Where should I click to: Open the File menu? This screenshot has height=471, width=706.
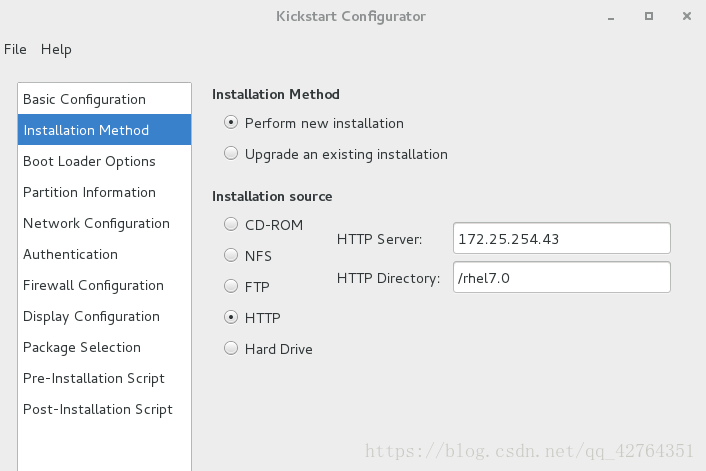[15, 49]
